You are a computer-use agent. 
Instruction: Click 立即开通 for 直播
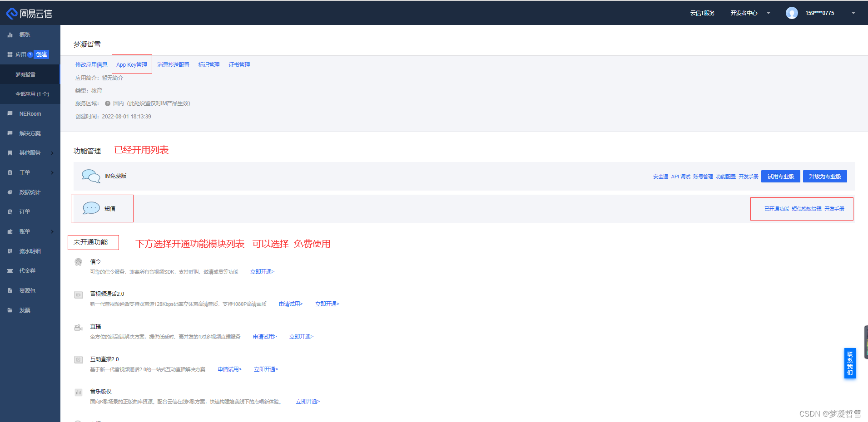click(x=302, y=337)
